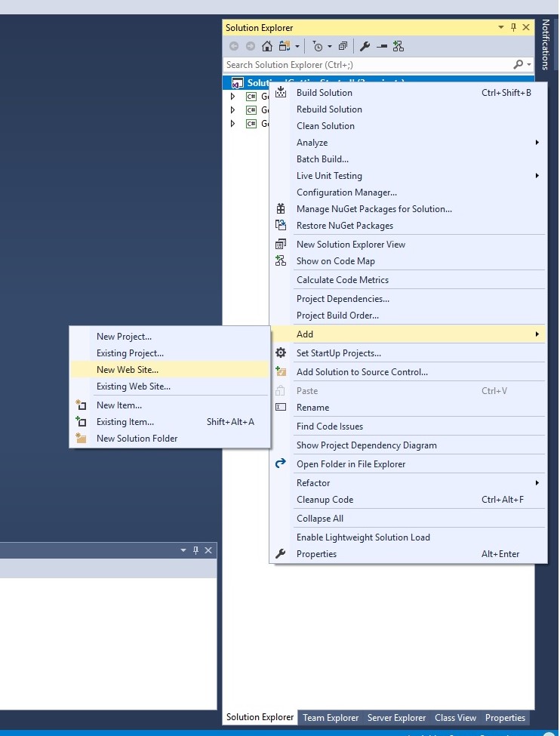Viewport: 560px width, 736px height.
Task: Click the Solutions and Folders switch icon
Action: coord(285,46)
